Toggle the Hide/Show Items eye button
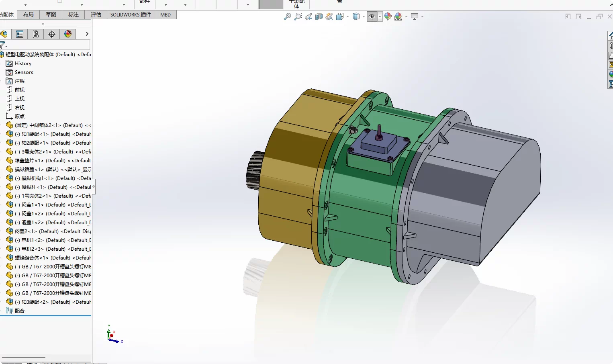613x364 pixels. 372,16
